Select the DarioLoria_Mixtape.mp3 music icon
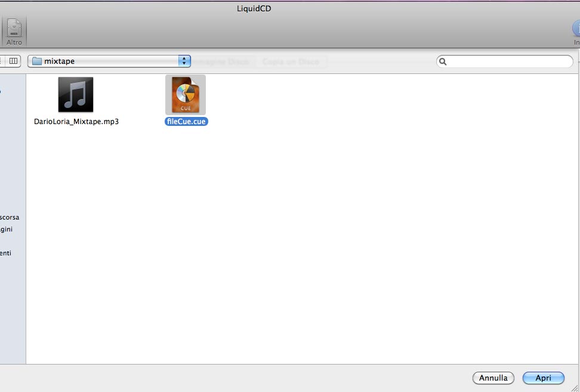Screen dimensions: 580x392 coord(76,95)
